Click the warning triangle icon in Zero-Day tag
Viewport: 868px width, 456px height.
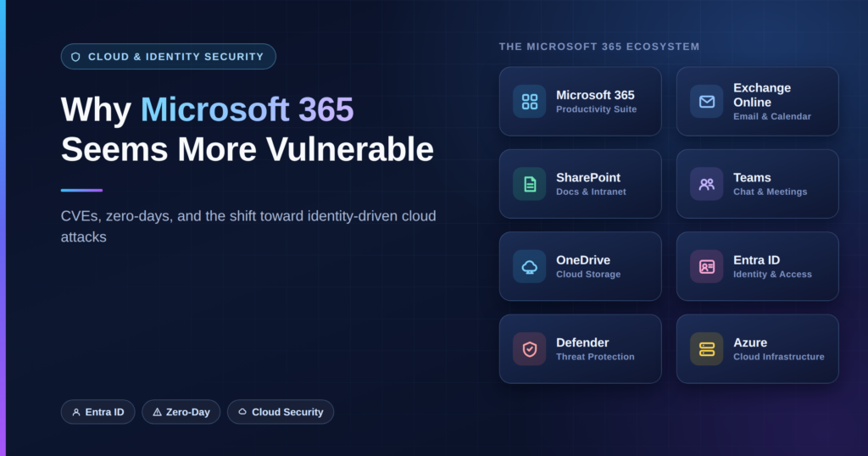(x=157, y=412)
